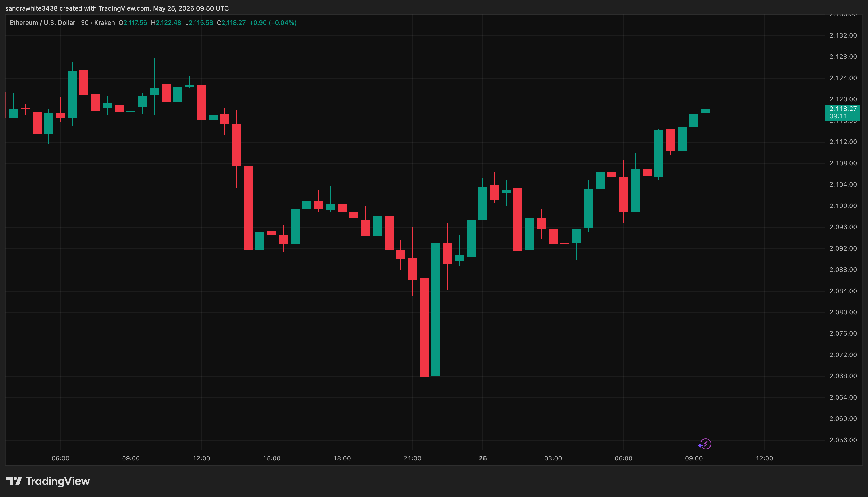Click the 06:00 label on the left of the time axis
This screenshot has height=497, width=868.
pyautogui.click(x=60, y=458)
